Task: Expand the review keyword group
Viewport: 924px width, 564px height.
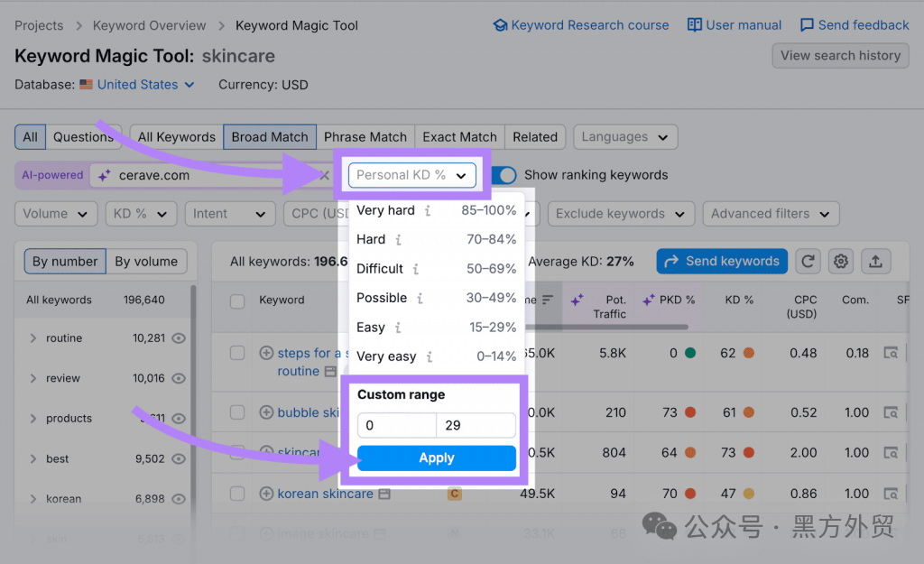Action: pyautogui.click(x=33, y=378)
